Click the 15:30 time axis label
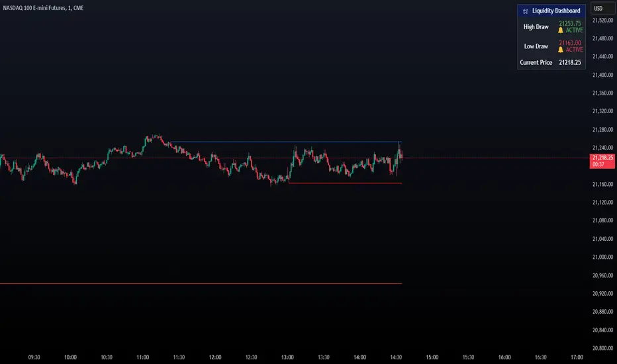The height and width of the screenshot is (364, 617). tap(469, 357)
